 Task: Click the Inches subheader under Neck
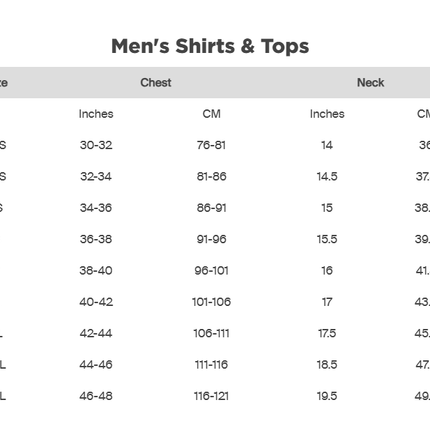coord(327,114)
